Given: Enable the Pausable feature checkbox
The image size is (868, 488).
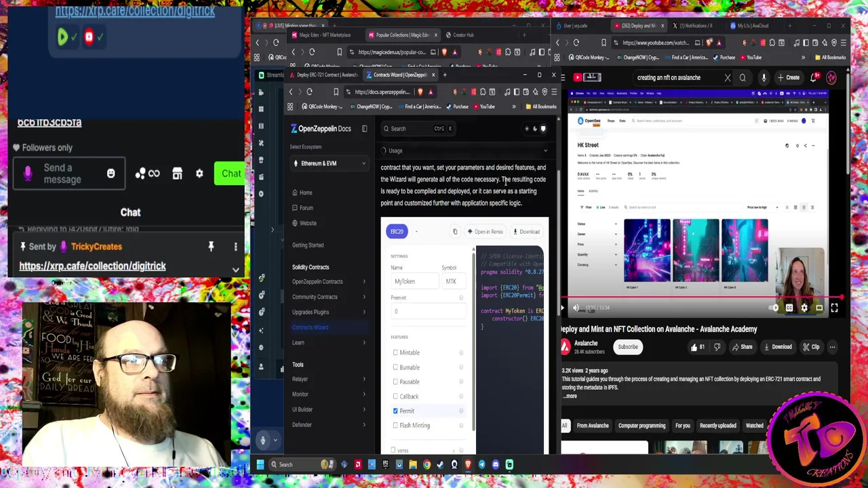Looking at the screenshot, I should click(x=395, y=382).
